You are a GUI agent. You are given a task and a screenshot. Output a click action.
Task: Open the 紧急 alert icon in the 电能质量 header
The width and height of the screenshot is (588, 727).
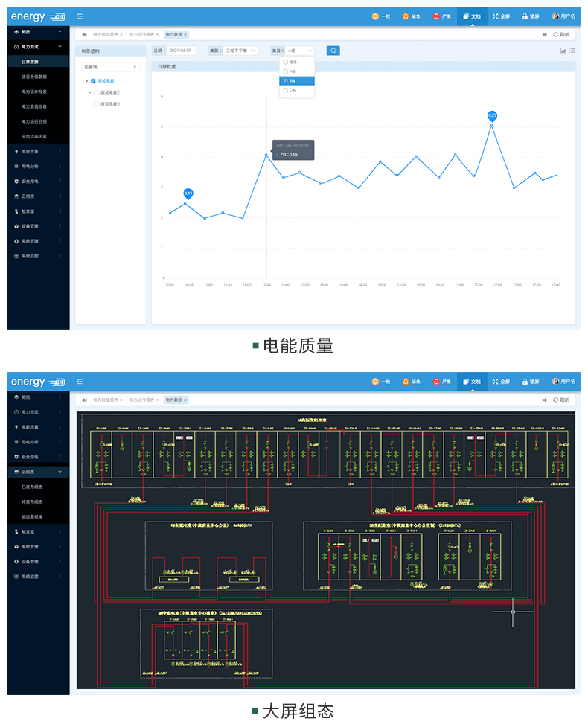click(406, 16)
